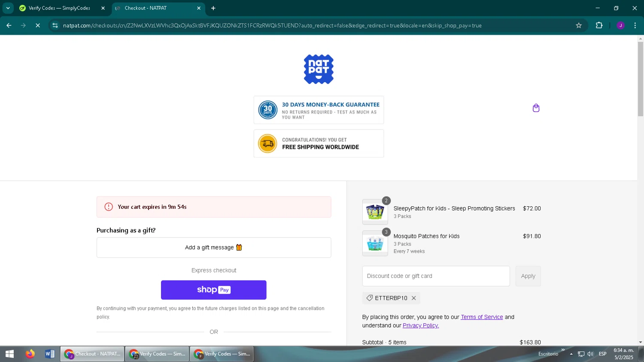Click the 30 days guarantee badge icon
The height and width of the screenshot is (362, 644).
point(268,110)
